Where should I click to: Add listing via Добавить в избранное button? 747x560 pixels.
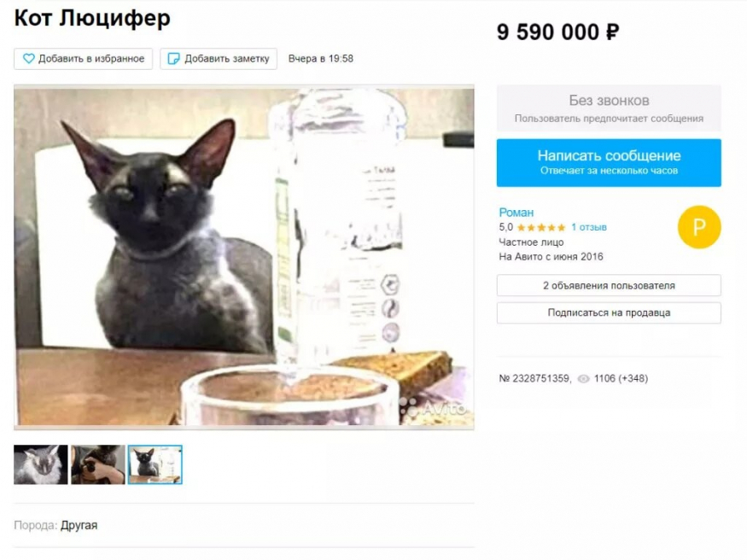[x=84, y=59]
